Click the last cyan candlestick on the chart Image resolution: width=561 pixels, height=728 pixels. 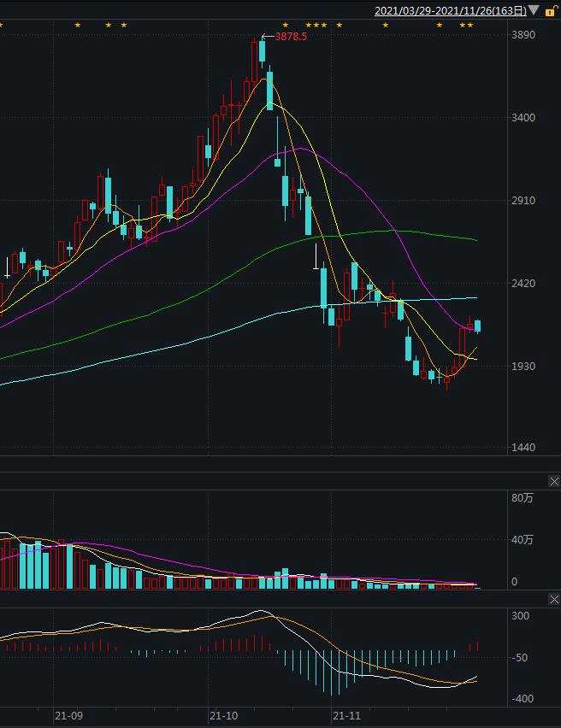[477, 326]
